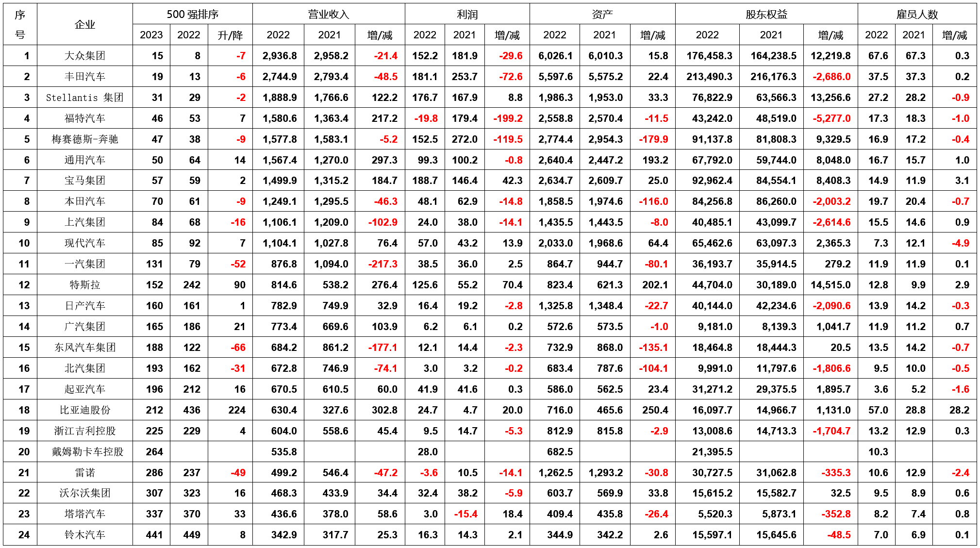
Task: Click 东风汽车集团 rank change -66
Action: tap(238, 348)
